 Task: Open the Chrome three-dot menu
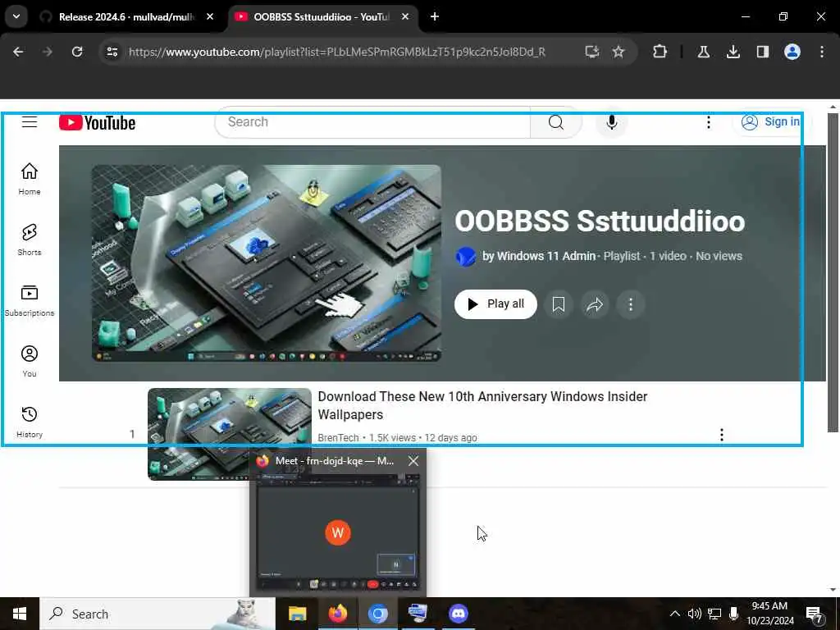tap(821, 52)
